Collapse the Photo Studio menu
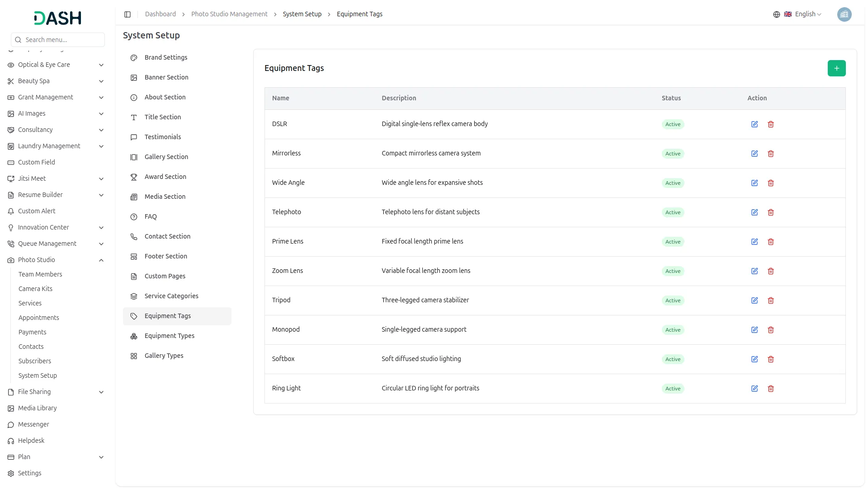This screenshot has width=868, height=488. (x=56, y=260)
